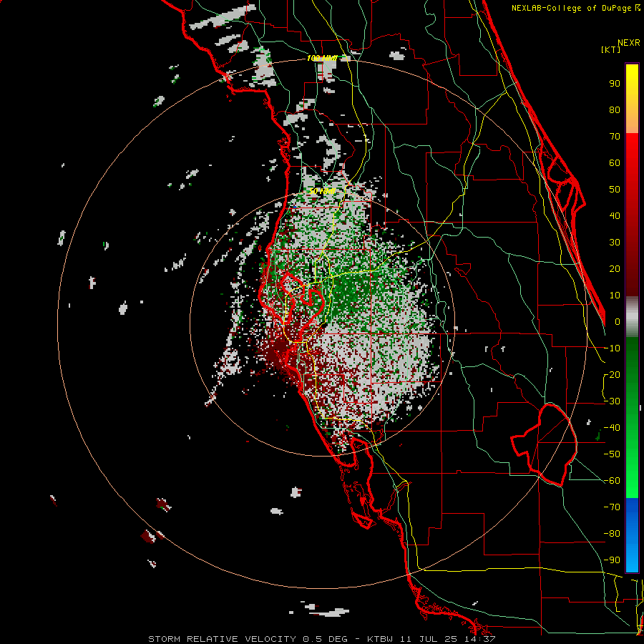
Task: Click the NEXLAB-College of DuPage header text
Action: [572, 8]
